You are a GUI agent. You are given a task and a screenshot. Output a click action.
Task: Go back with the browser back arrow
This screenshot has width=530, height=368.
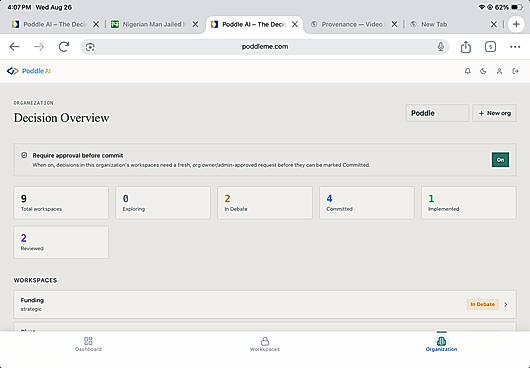point(15,47)
